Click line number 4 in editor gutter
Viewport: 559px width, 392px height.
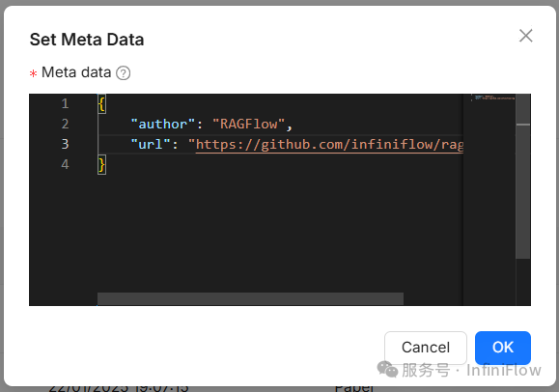pos(65,164)
